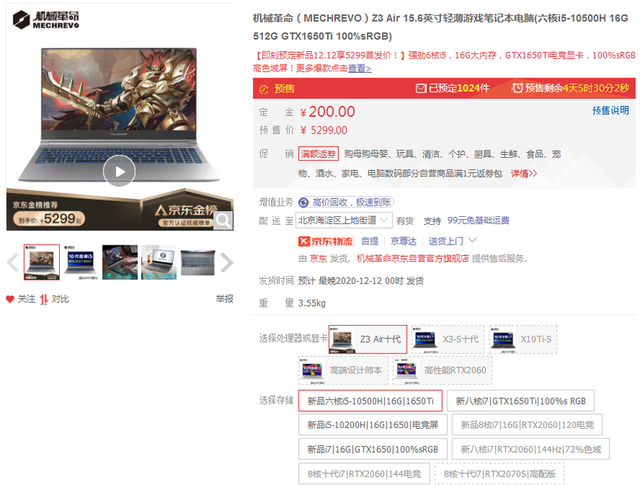Select 新八核i7|RTX2060|144Hz|72%色域 configuration
Image resolution: width=640 pixels, height=485 pixels.
click(531, 449)
